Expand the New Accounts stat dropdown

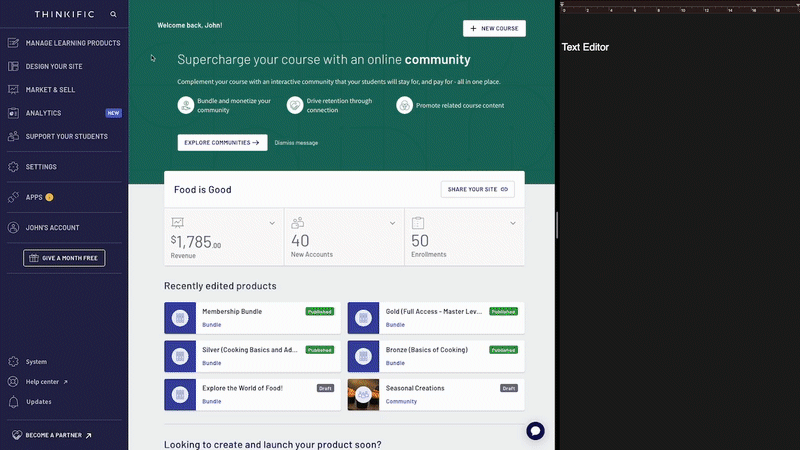(392, 223)
